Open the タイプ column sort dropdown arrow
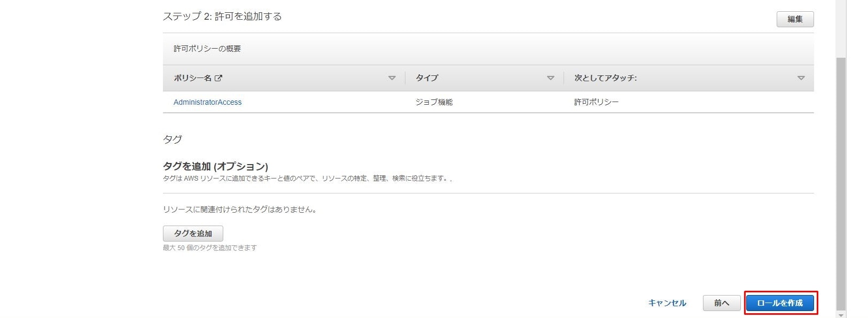Image resolution: width=868 pixels, height=318 pixels. click(x=550, y=78)
